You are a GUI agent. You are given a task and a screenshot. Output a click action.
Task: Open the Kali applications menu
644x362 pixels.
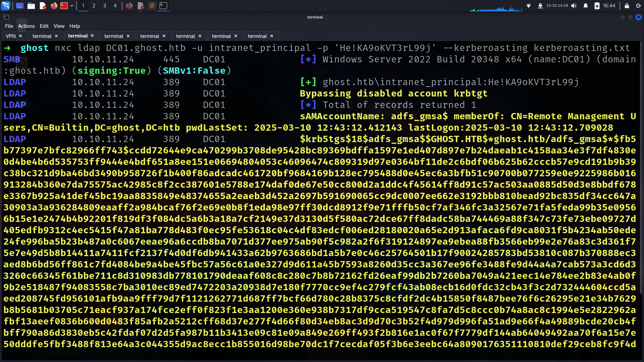[6, 5]
